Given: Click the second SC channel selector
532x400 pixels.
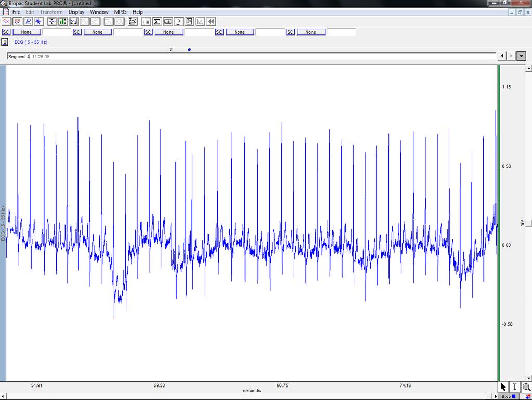Looking at the screenshot, I should click(77, 32).
